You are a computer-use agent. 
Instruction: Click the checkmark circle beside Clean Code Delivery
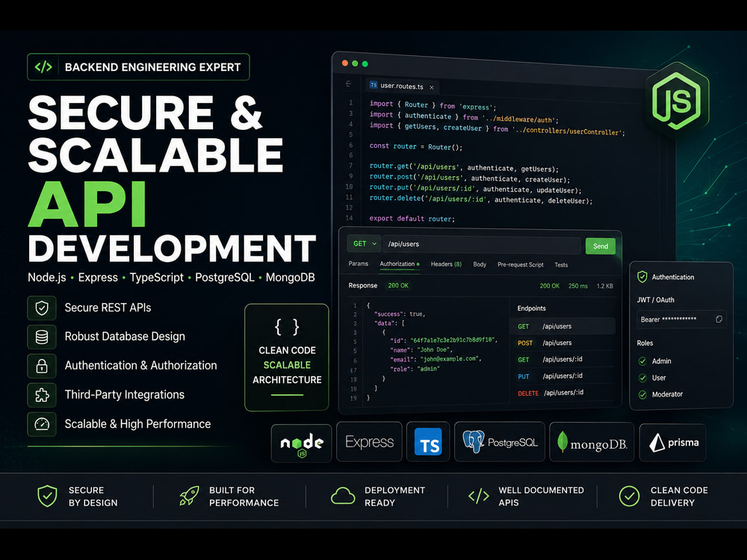point(629,496)
